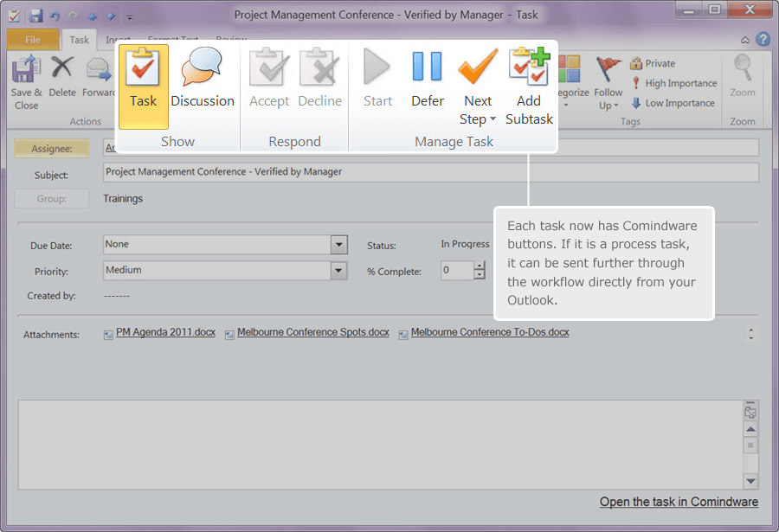Viewport: 779px width, 532px height.
Task: Enable Low Importance
Action: (x=673, y=103)
